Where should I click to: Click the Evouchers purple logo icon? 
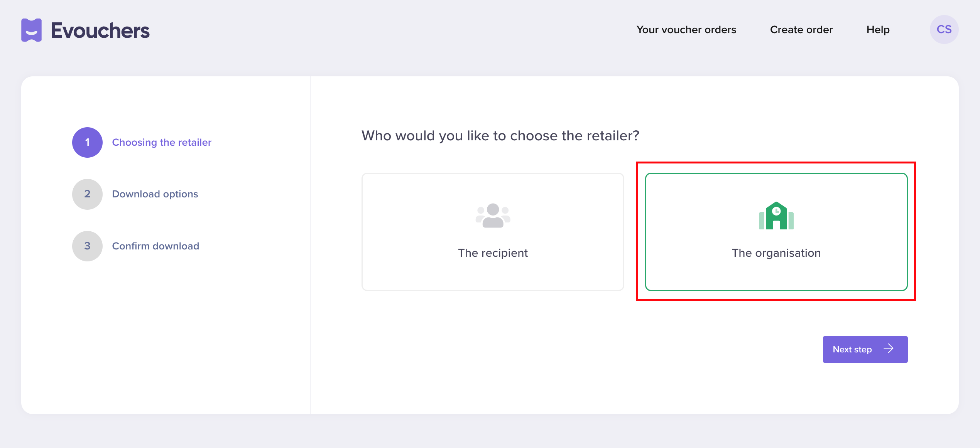pyautogui.click(x=31, y=30)
